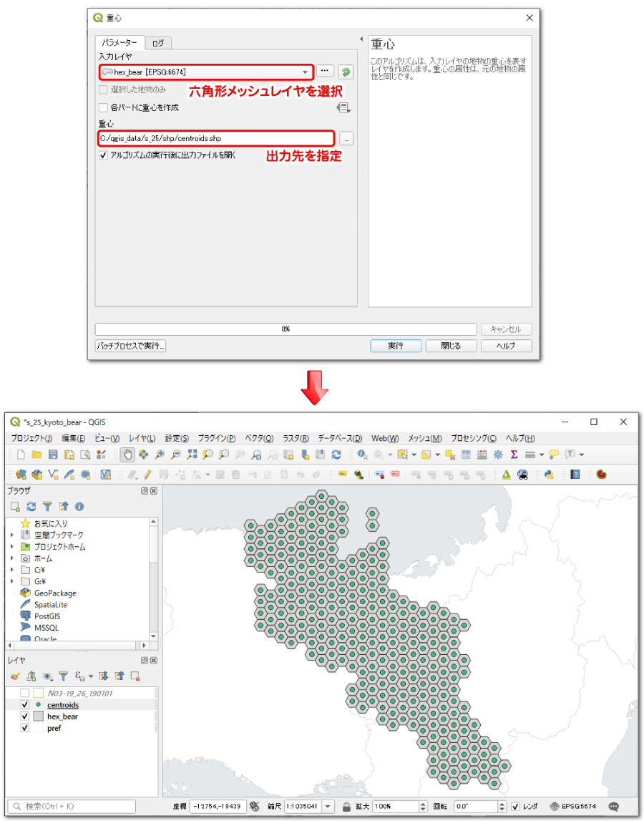Click the 実行 run button
Image resolution: width=644 pixels, height=821 pixels.
(395, 346)
